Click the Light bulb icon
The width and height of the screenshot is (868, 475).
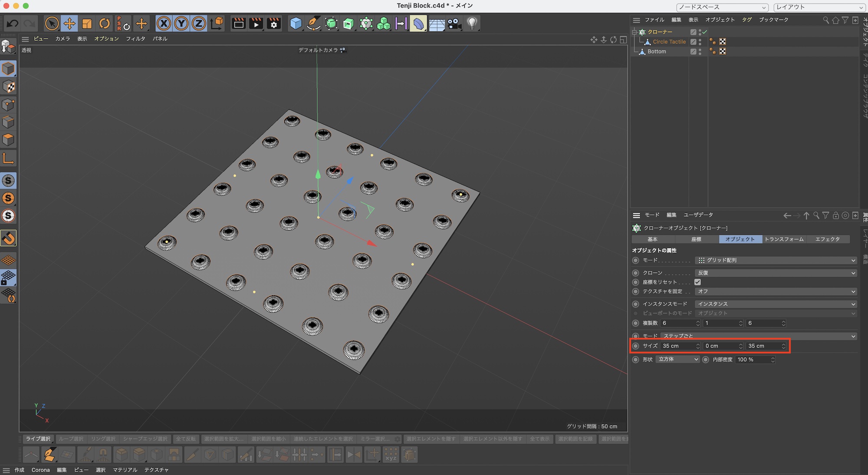pyautogui.click(x=472, y=23)
